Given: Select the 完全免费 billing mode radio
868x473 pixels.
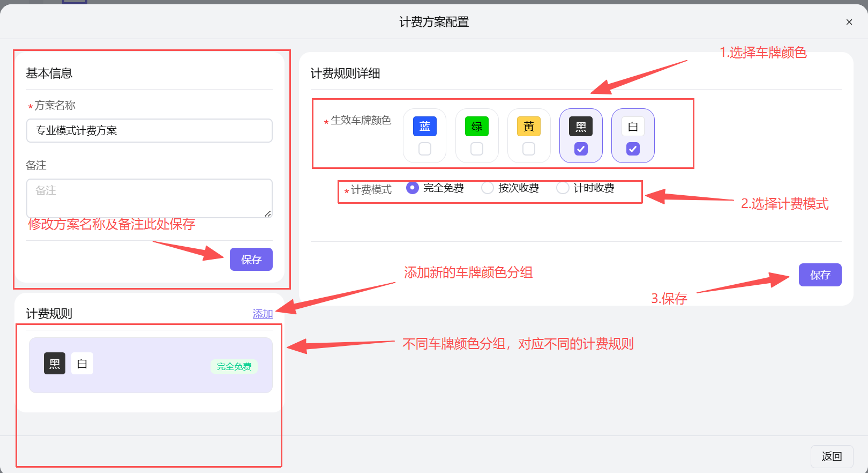Looking at the screenshot, I should tap(412, 188).
